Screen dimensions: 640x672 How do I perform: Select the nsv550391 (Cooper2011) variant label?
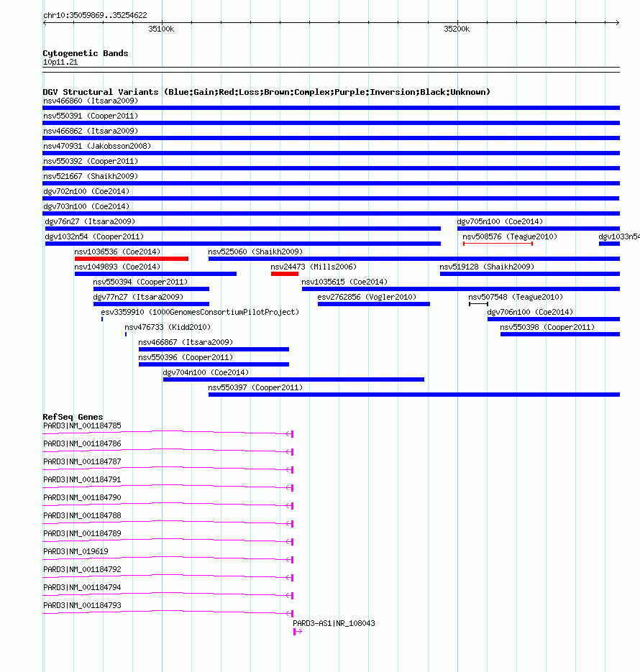tap(91, 116)
